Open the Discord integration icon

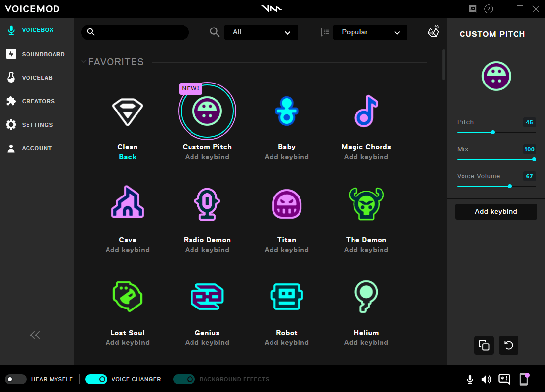473,9
